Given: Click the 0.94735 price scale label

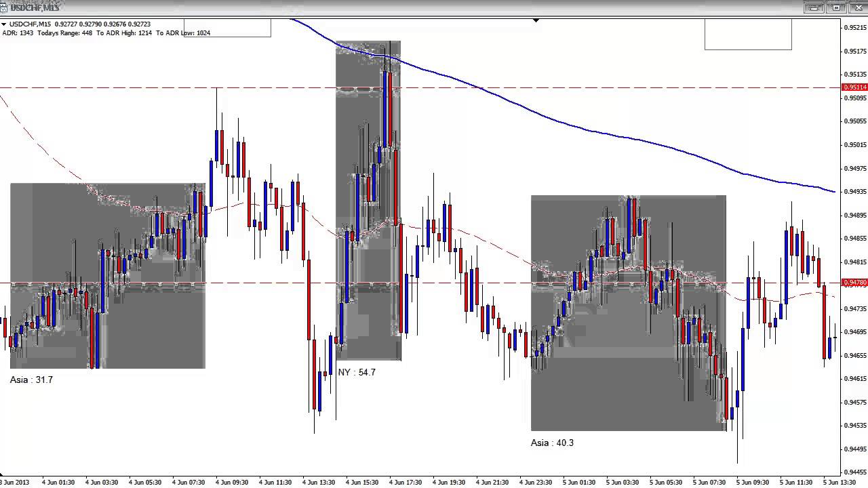Looking at the screenshot, I should [856, 309].
